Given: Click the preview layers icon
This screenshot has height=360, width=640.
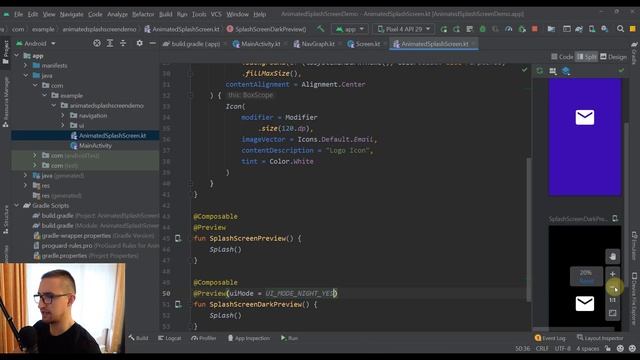Looking at the screenshot, I should (x=566, y=71).
